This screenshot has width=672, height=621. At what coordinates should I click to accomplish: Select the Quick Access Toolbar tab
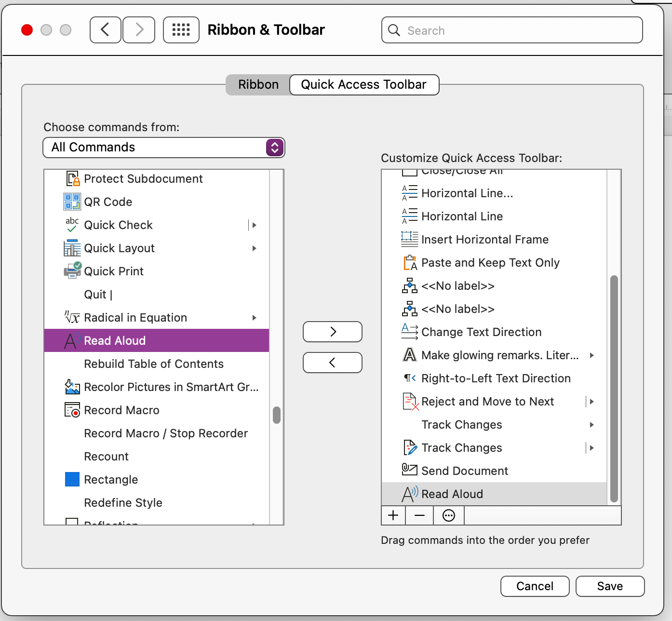[364, 85]
